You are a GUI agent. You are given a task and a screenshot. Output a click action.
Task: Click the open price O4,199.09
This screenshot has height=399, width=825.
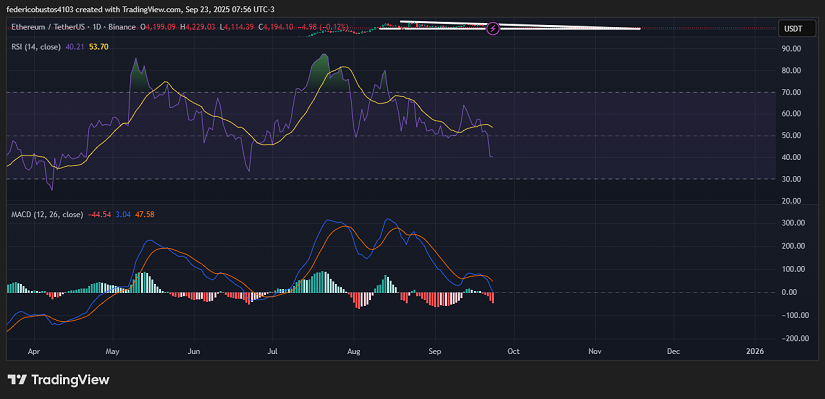[157, 26]
